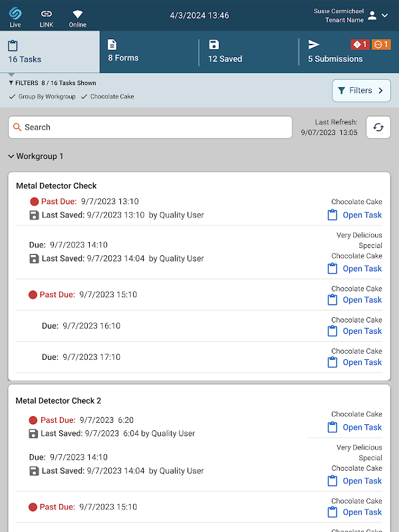Click red past-due dot for Metal Detector Check 15:10

click(33, 295)
